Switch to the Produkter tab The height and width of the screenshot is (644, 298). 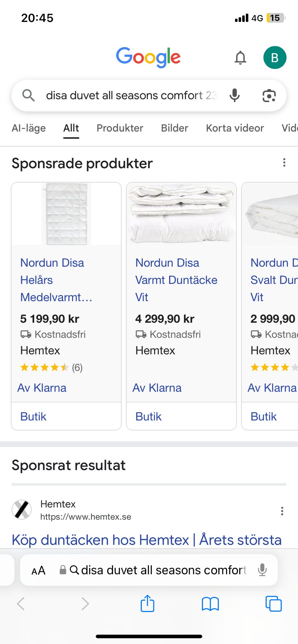(x=120, y=128)
